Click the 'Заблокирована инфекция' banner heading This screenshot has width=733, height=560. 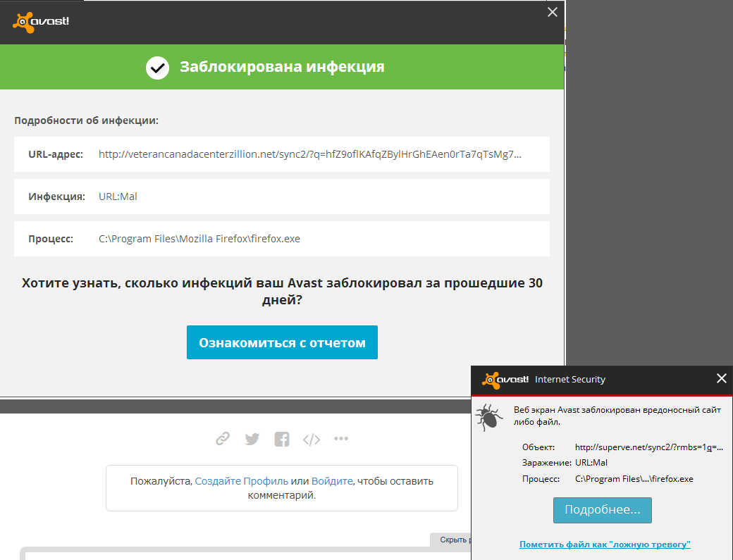coord(282,67)
